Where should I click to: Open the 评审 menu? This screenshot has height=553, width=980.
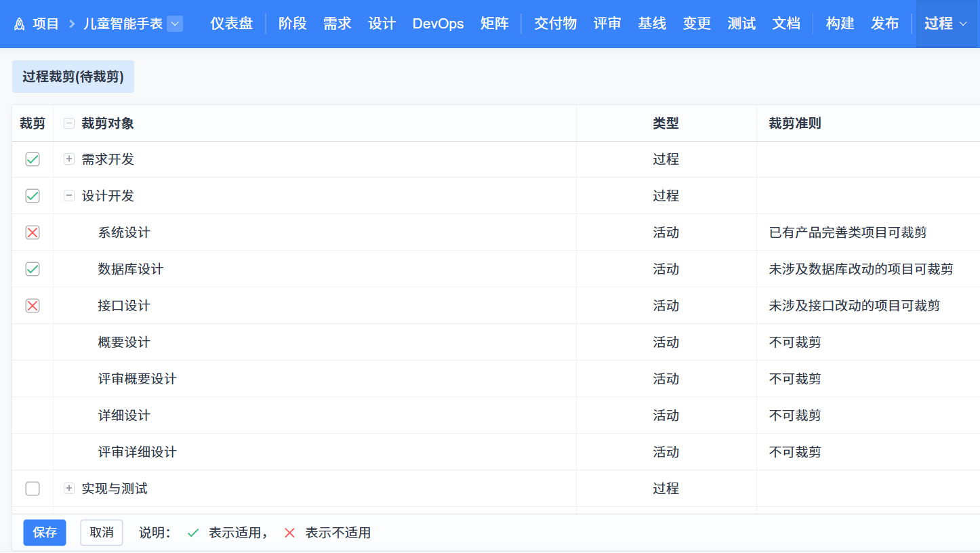point(607,24)
